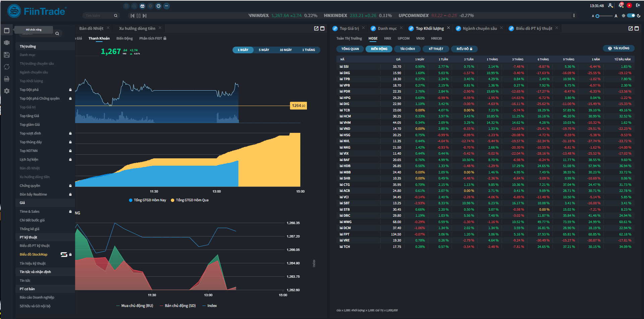The image size is (644, 319).
Task: Open ticker bar vertical dots menu
Action: tap(574, 15)
